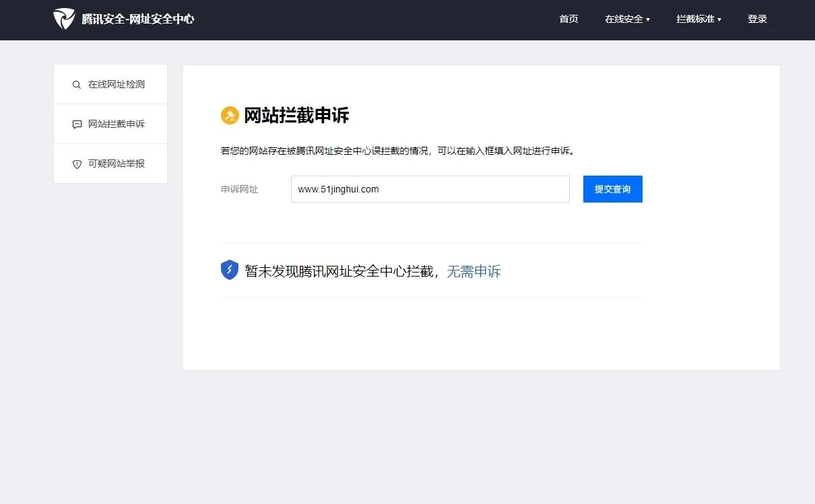Go to 首页 in the top navigation

[568, 19]
